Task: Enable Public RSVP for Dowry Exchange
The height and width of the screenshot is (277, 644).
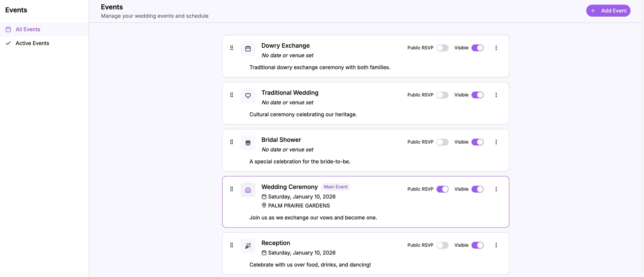Action: point(443,48)
